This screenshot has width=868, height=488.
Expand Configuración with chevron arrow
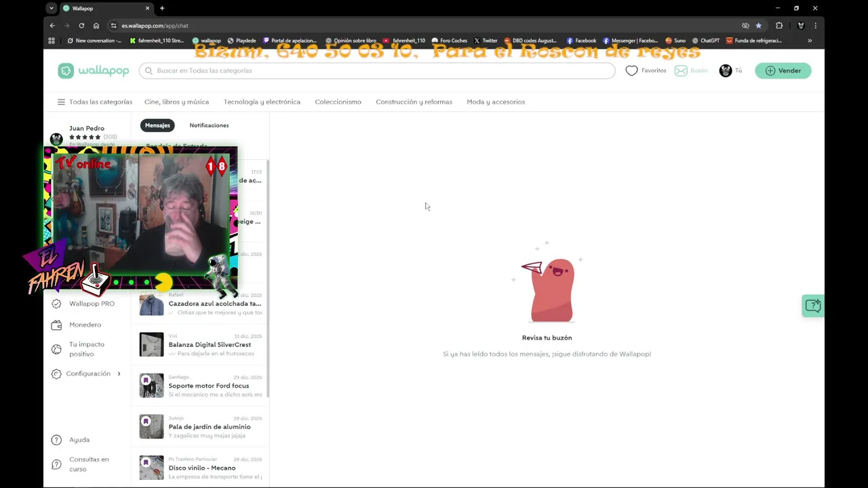[x=119, y=373]
